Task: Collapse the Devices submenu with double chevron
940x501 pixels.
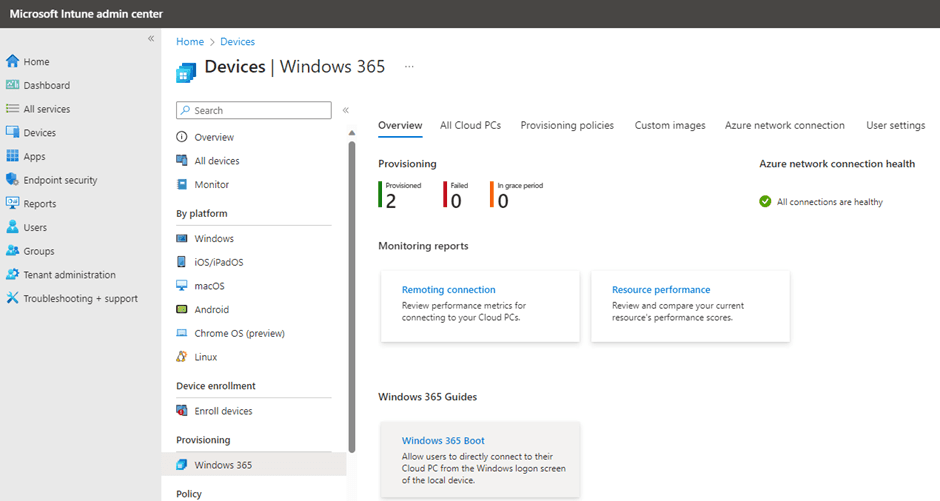Action: (x=346, y=110)
